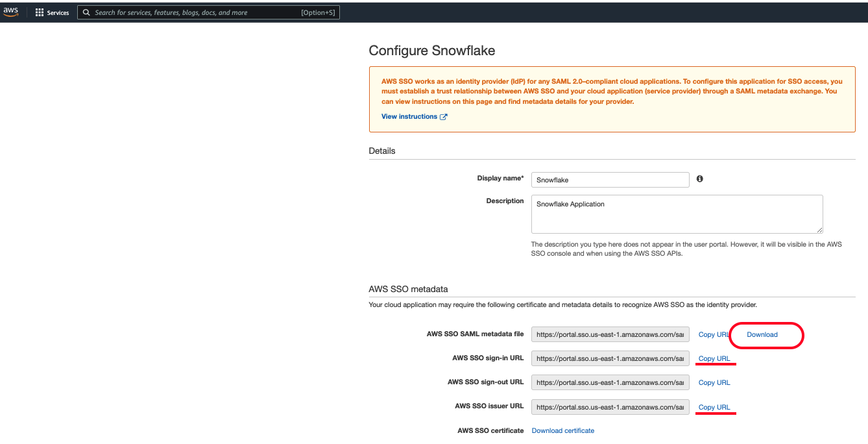Screen dimensions: 868x444
Task: Download the AWS SSO SAML metadata file
Action: (x=762, y=334)
